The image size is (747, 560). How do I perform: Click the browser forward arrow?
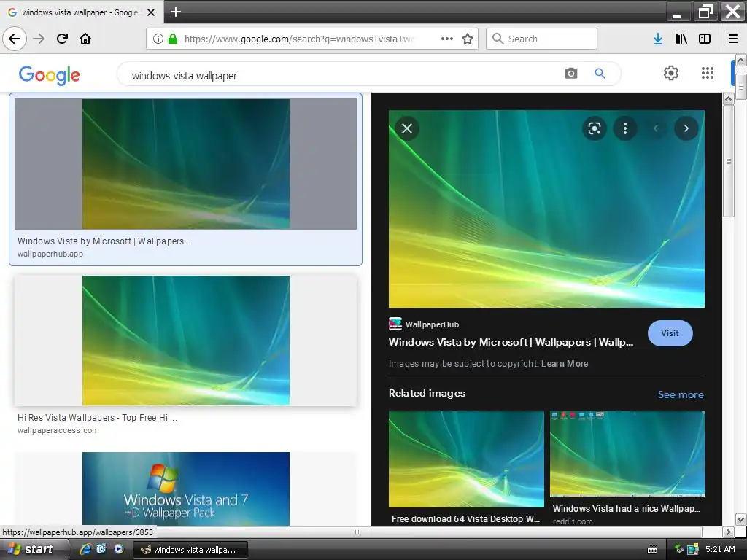[x=39, y=39]
